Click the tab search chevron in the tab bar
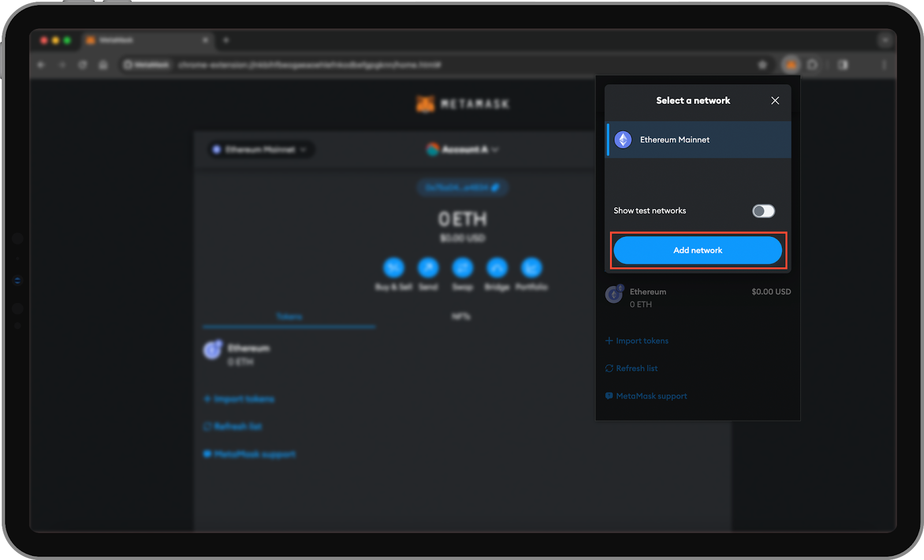This screenshot has width=924, height=560. (885, 40)
